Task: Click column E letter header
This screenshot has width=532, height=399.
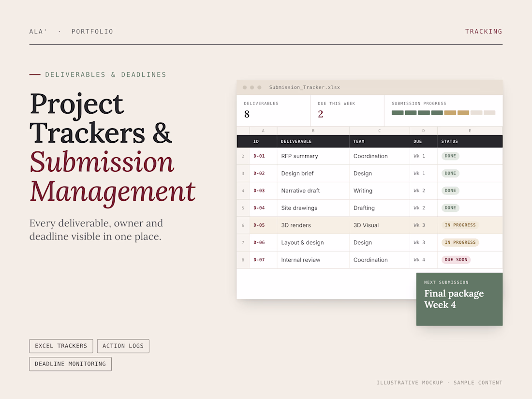Action: click(x=470, y=131)
